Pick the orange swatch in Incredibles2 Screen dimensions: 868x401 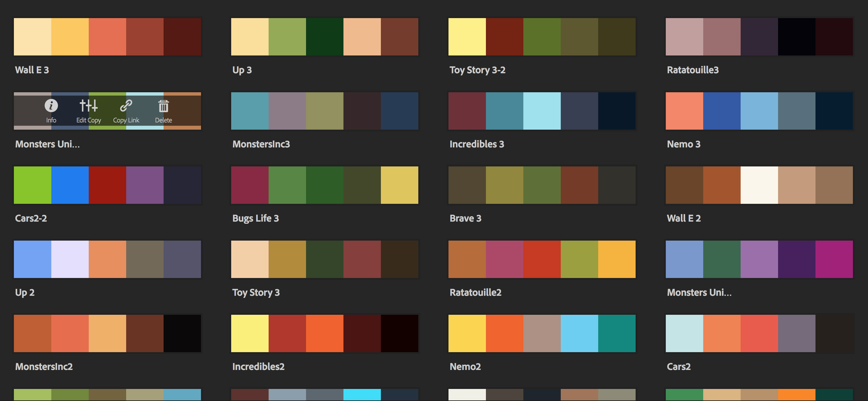click(x=325, y=333)
